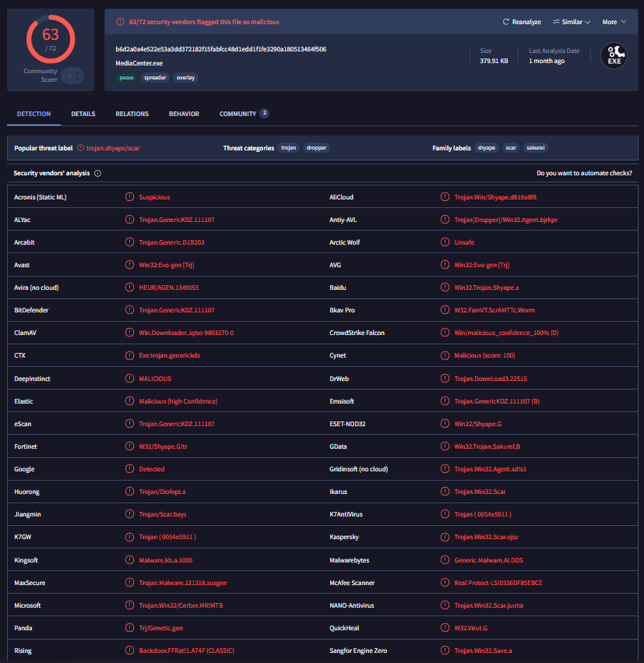This screenshot has width=644, height=663.
Task: Click the warning icon in the ALYac row
Action: tap(129, 220)
